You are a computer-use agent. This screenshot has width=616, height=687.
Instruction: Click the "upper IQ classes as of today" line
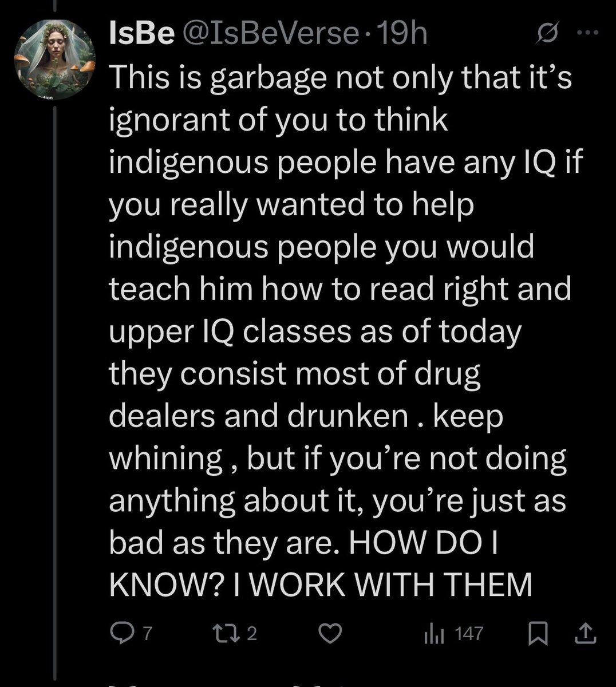click(315, 332)
